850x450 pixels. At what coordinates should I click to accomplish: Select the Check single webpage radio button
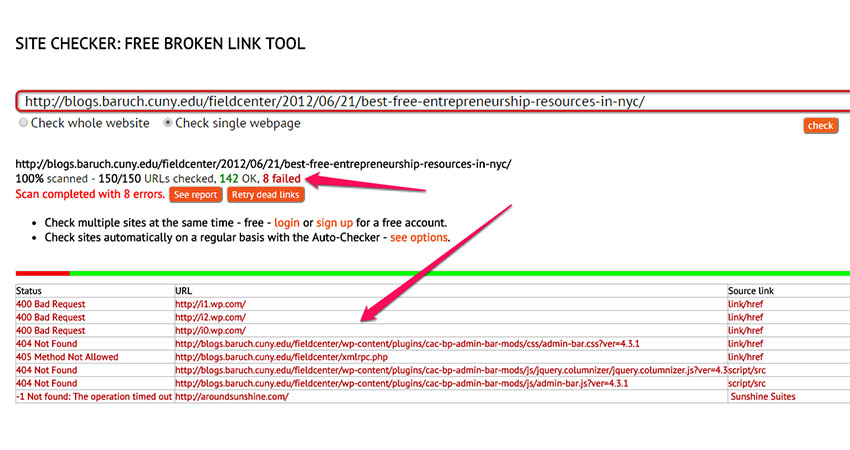point(168,123)
